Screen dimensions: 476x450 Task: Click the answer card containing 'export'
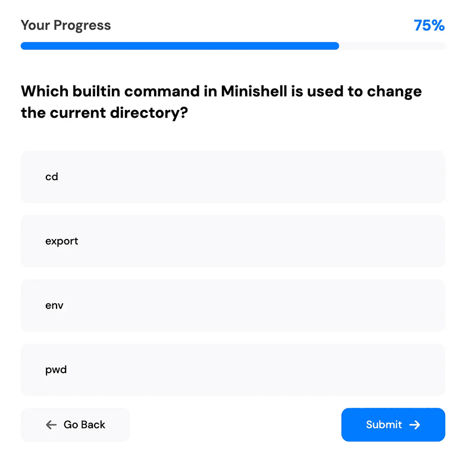click(233, 241)
